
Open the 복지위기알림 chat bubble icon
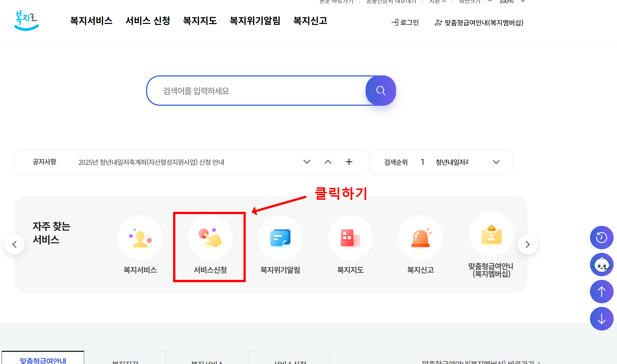(x=280, y=238)
